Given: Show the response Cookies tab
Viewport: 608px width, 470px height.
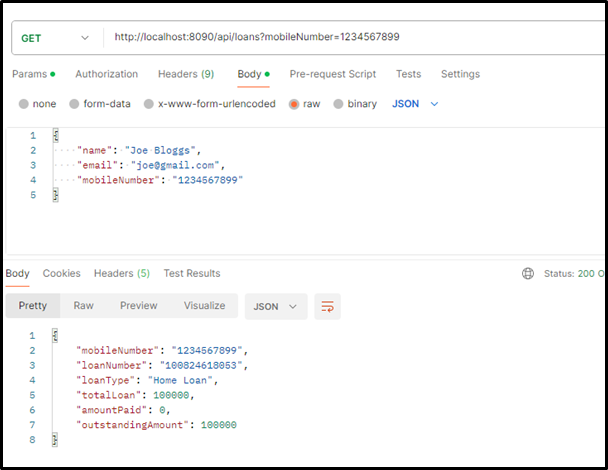Looking at the screenshot, I should (x=61, y=273).
